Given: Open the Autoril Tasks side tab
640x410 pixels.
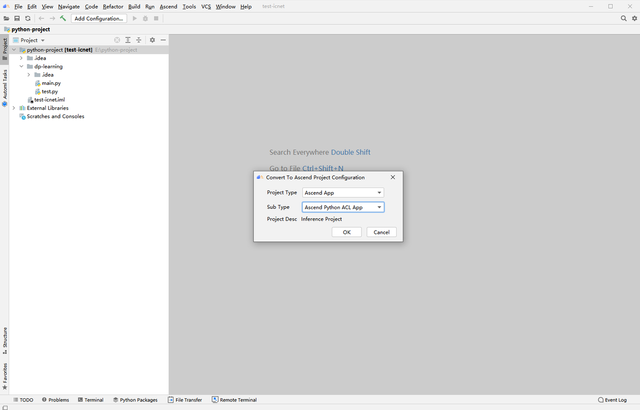Looking at the screenshot, I should [4, 87].
